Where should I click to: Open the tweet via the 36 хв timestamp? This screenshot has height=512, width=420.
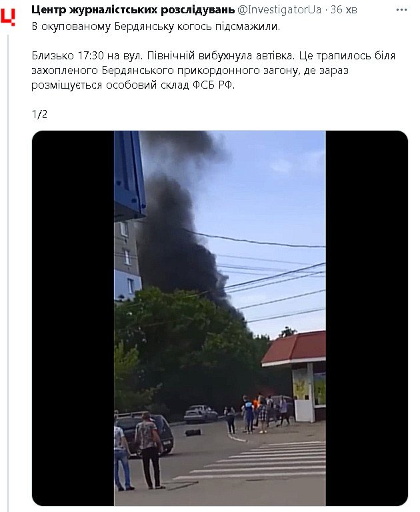[x=343, y=10]
